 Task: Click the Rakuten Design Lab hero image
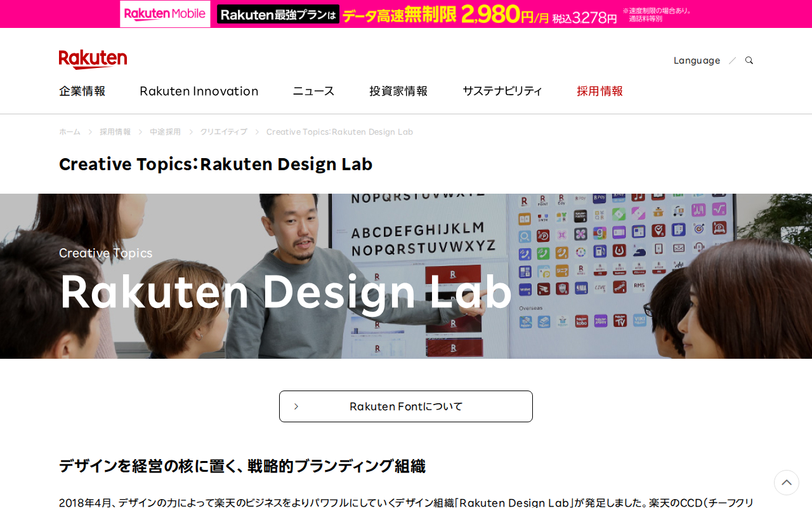click(x=406, y=276)
